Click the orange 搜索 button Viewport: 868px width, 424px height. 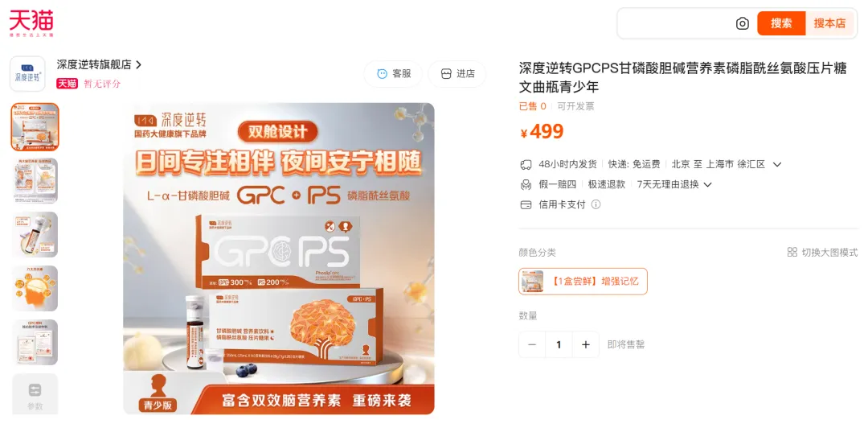click(x=781, y=23)
